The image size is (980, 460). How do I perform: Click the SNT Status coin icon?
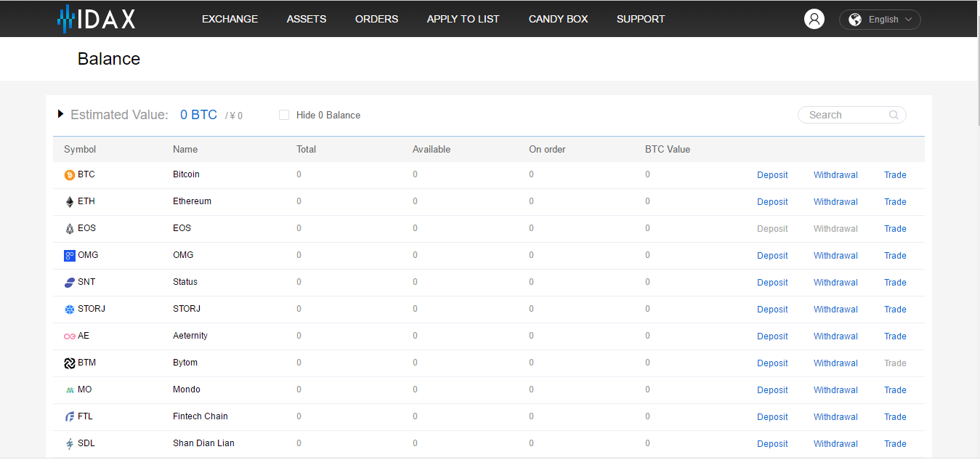(x=70, y=283)
